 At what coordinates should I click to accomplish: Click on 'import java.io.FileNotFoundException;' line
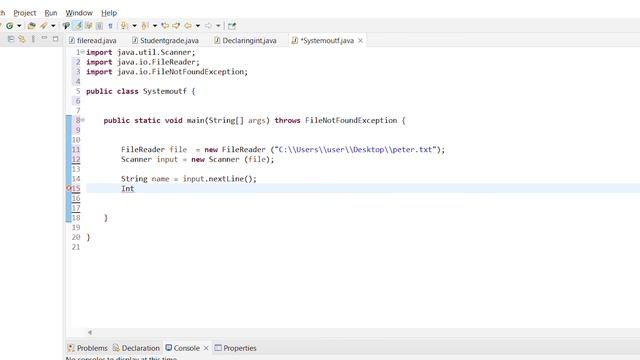(167, 72)
